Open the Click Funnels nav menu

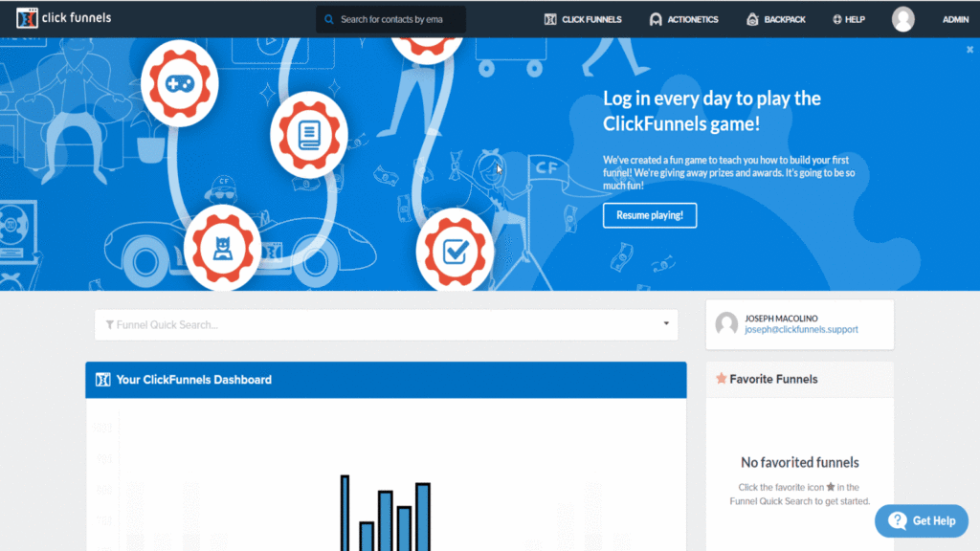point(583,19)
